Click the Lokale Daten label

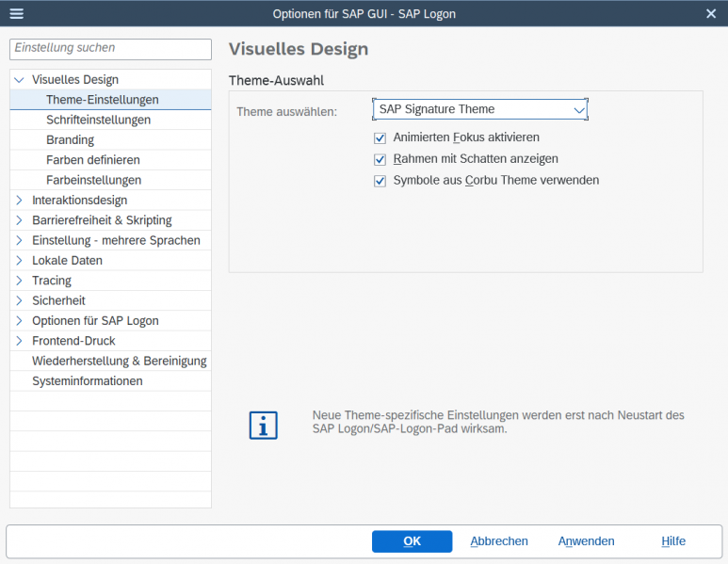[x=67, y=261]
